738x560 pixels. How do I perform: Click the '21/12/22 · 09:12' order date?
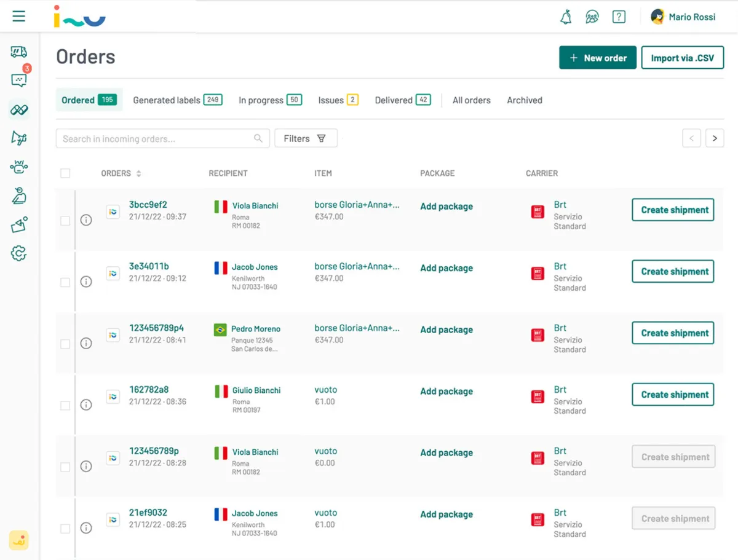click(157, 278)
